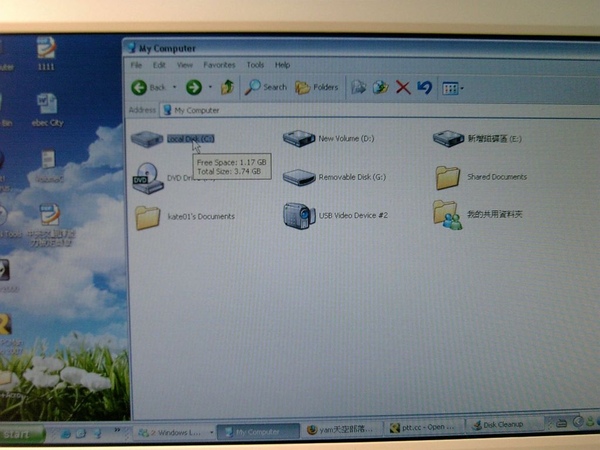Click the green Forward arrow button
Screen dimensions: 600x450
click(194, 88)
